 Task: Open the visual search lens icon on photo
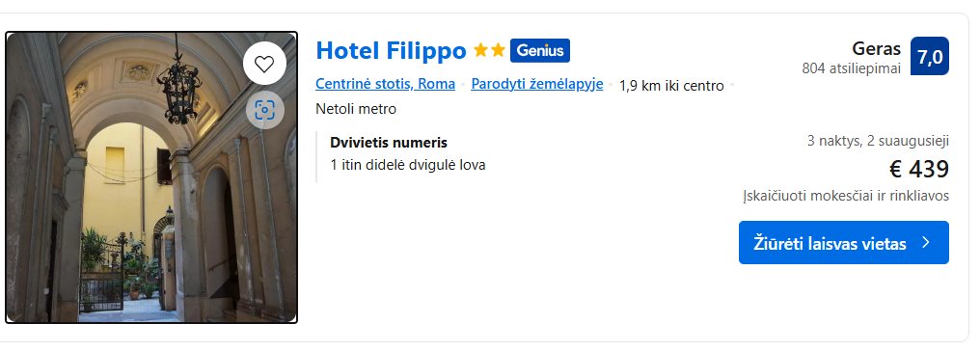click(264, 111)
